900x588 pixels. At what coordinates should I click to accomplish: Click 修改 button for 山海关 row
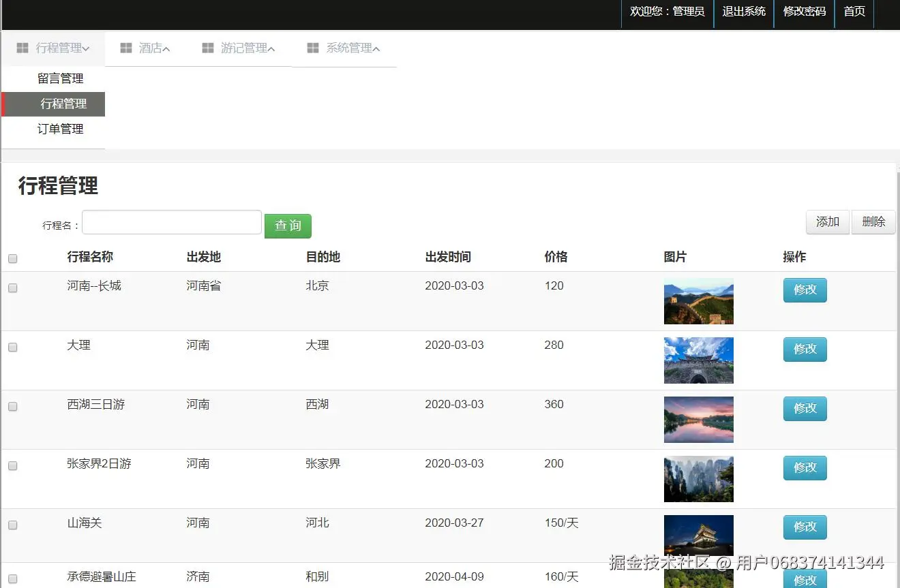(x=805, y=527)
